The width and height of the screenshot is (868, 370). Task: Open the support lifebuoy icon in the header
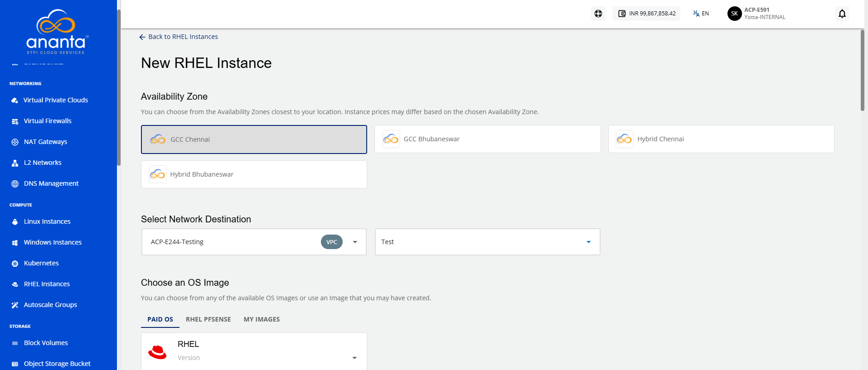pos(598,14)
